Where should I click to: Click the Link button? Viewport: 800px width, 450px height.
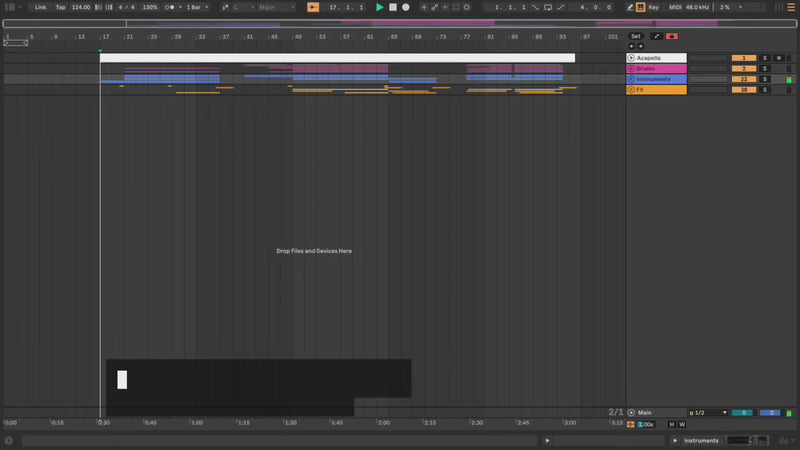[x=39, y=7]
